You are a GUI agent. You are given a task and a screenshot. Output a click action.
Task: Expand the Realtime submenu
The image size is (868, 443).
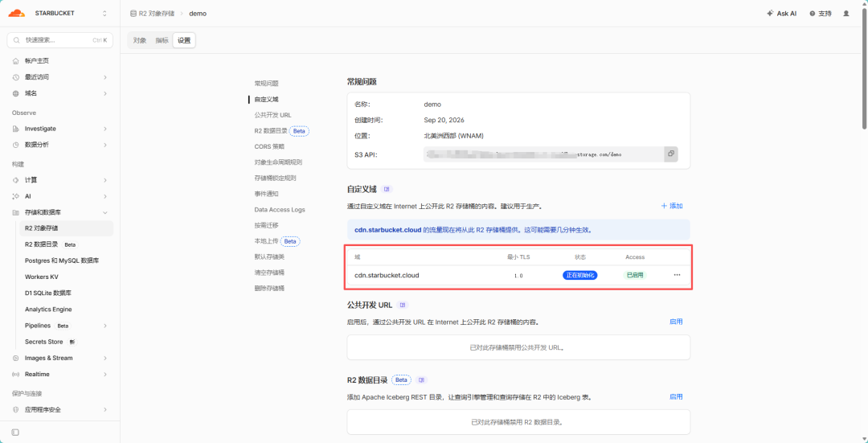104,375
